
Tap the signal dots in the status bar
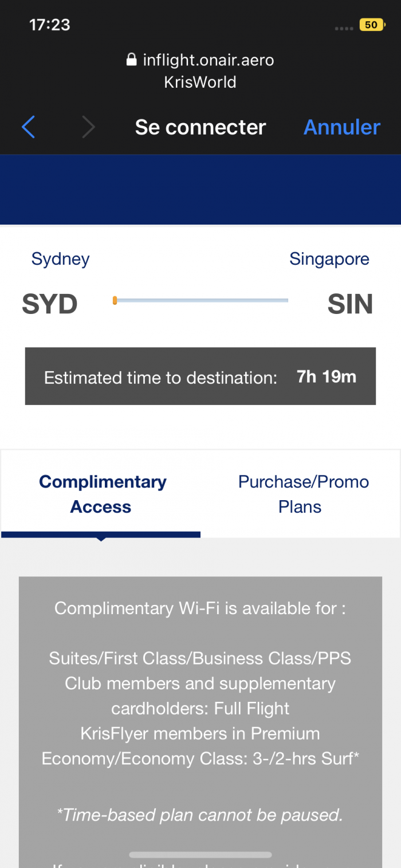pyautogui.click(x=344, y=28)
